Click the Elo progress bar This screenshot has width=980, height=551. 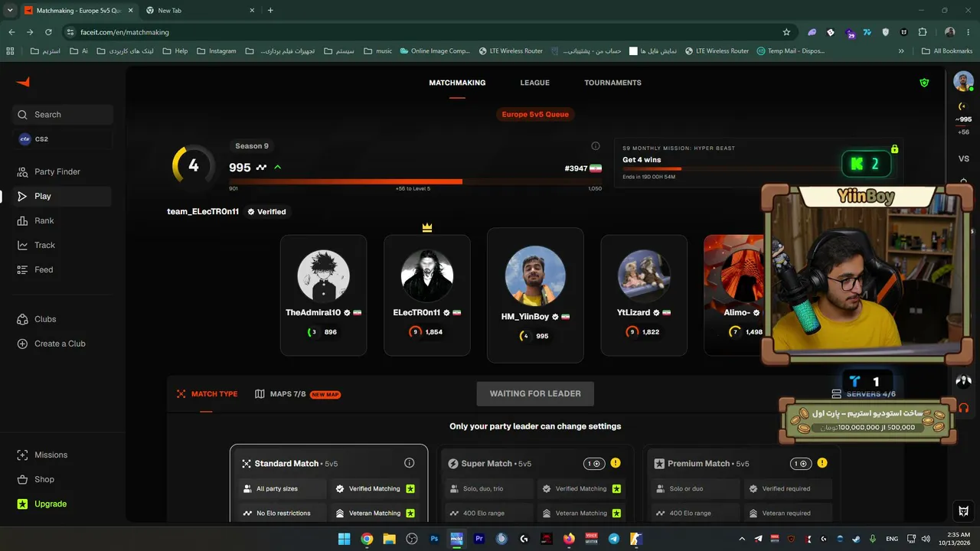tap(415, 181)
